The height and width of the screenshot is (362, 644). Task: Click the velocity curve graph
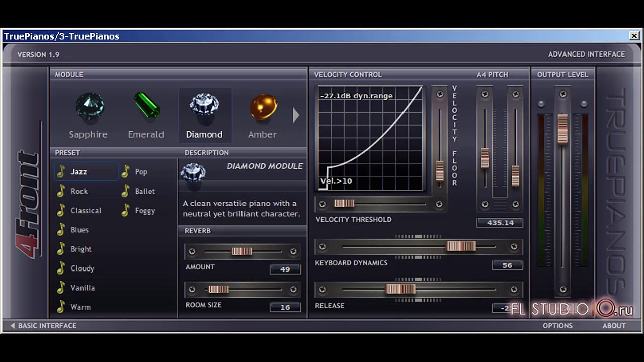pyautogui.click(x=371, y=138)
